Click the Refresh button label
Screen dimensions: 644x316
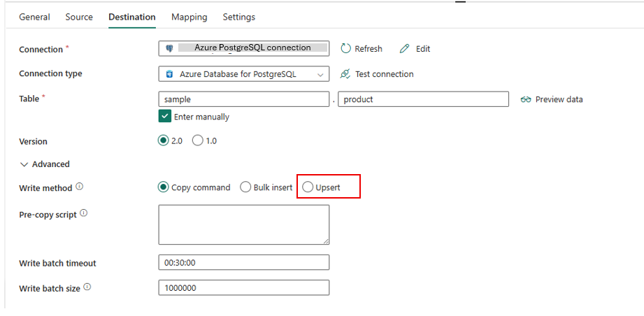[368, 49]
